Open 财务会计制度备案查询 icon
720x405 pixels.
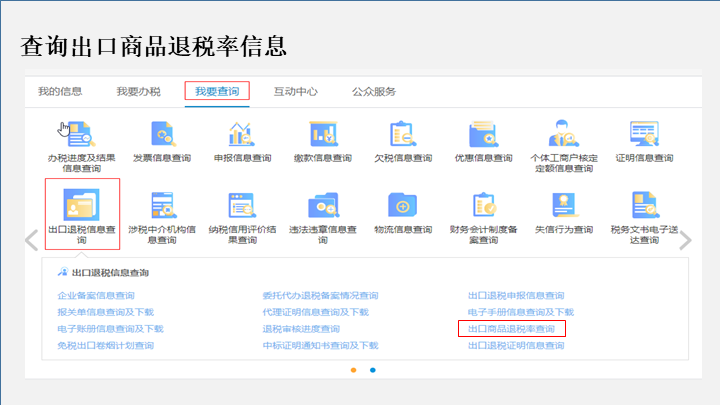click(x=483, y=205)
